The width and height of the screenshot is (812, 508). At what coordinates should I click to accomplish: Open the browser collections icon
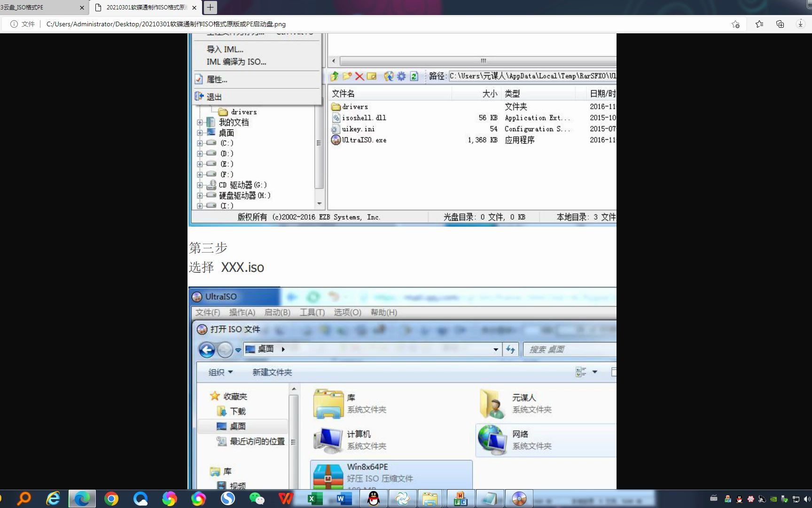click(x=780, y=24)
